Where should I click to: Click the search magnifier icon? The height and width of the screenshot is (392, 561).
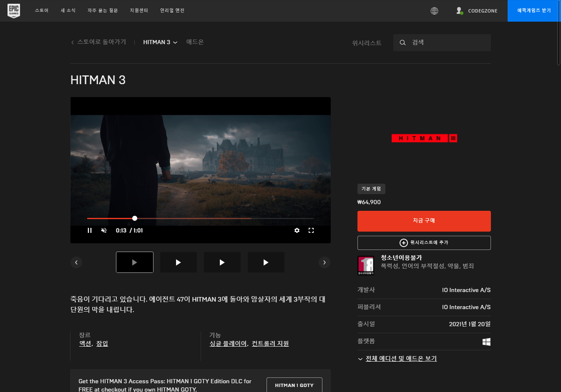403,42
